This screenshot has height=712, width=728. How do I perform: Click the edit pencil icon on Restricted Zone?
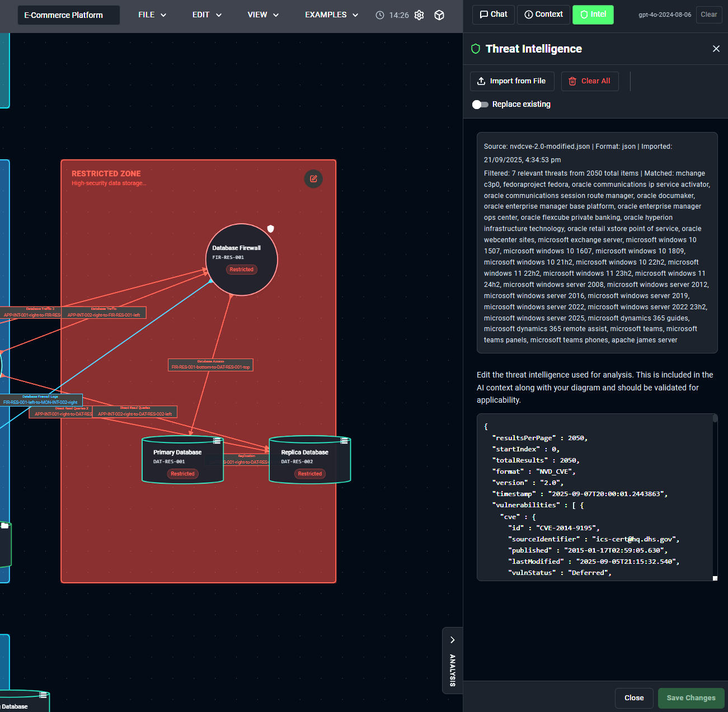tap(313, 179)
